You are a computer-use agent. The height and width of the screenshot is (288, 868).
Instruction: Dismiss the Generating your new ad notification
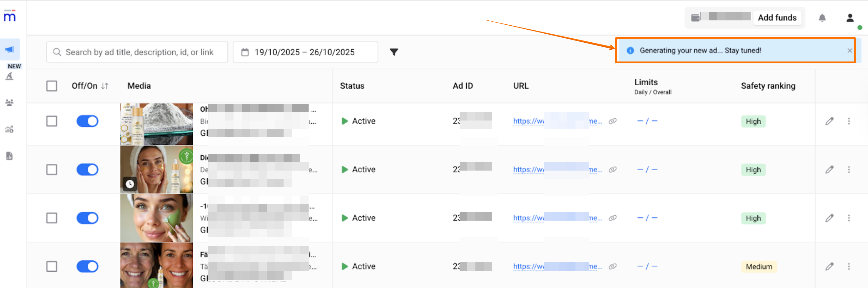pos(849,51)
